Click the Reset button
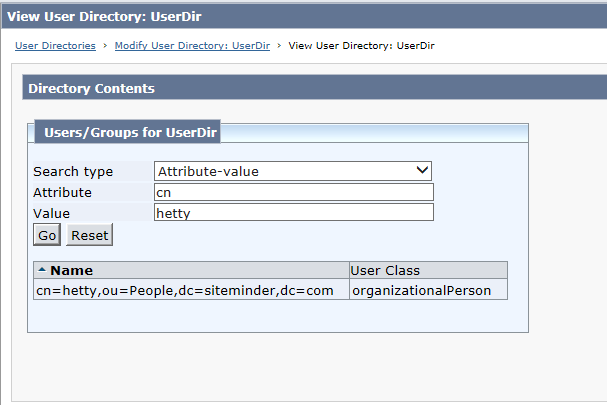The width and height of the screenshot is (607, 405). 89,235
